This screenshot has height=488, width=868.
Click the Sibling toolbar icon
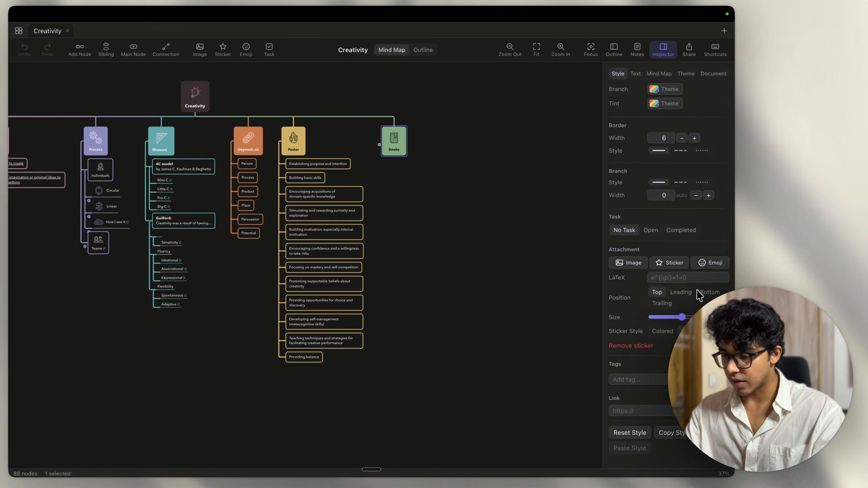106,50
